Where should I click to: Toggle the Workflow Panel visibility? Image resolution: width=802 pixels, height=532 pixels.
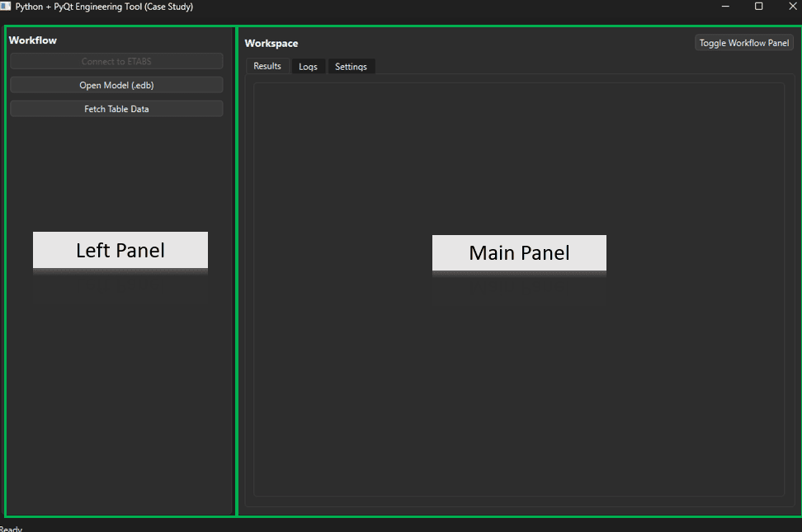[743, 43]
